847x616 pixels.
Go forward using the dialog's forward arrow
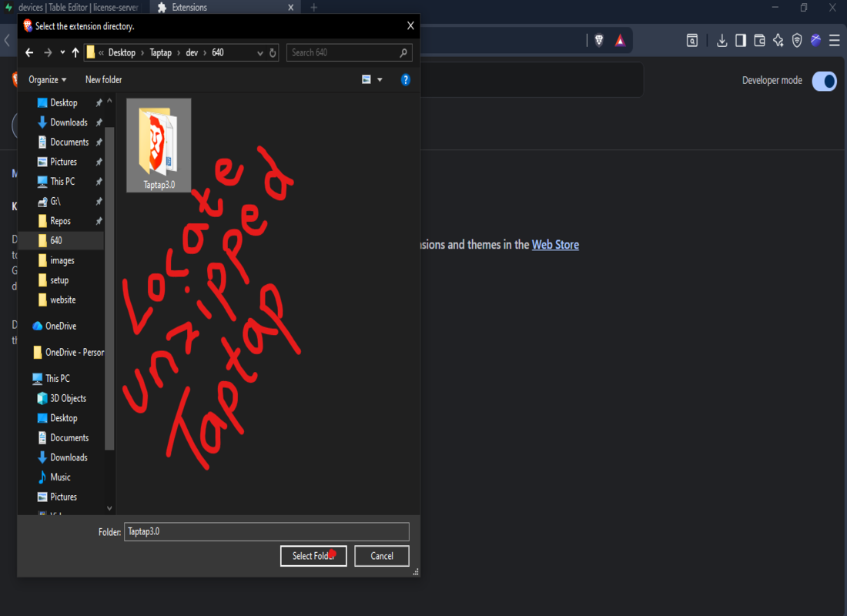pyautogui.click(x=48, y=52)
